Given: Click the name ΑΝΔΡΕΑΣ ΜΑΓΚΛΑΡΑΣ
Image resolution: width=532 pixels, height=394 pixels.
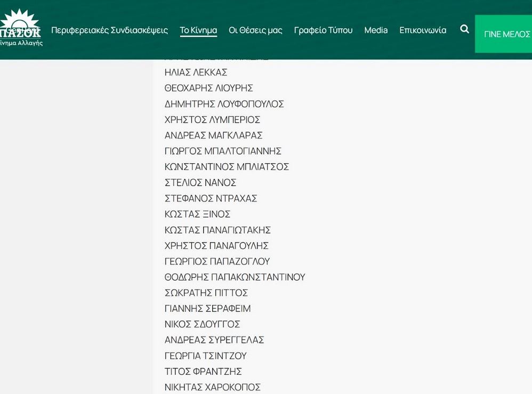Looking at the screenshot, I should (213, 135).
